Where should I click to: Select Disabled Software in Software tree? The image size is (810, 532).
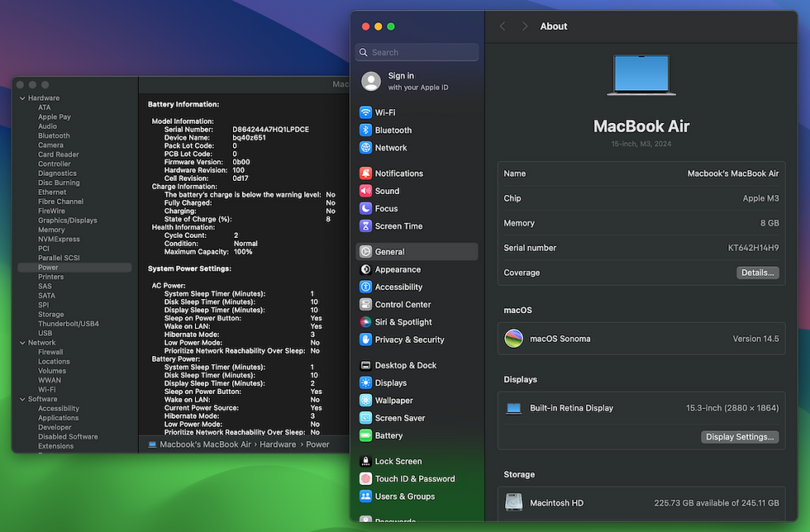point(68,437)
